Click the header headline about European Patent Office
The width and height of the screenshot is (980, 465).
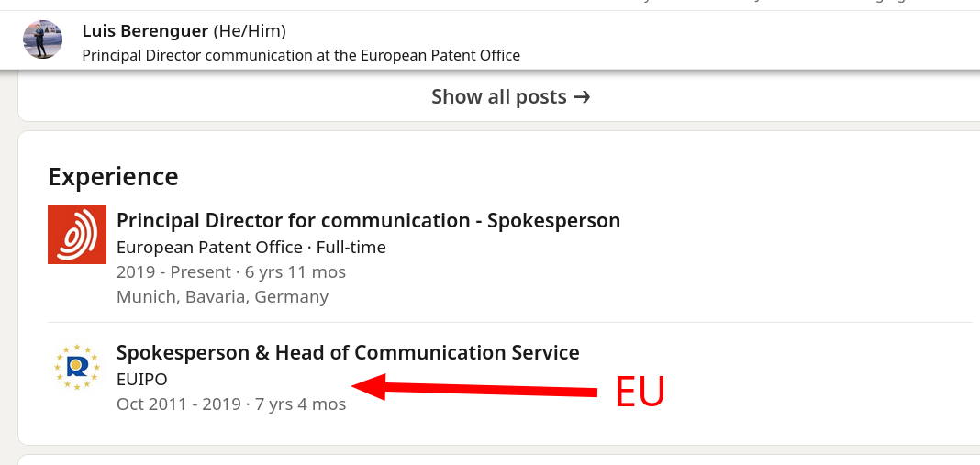[301, 55]
